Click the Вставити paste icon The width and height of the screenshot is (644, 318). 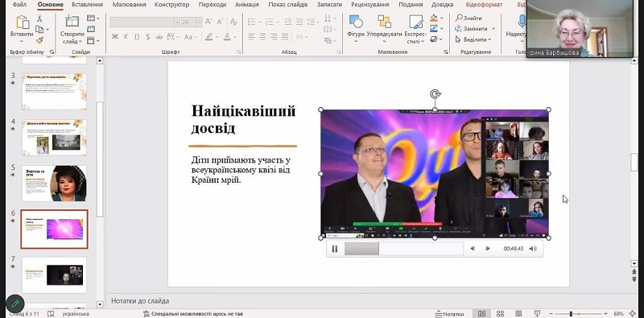(23, 23)
